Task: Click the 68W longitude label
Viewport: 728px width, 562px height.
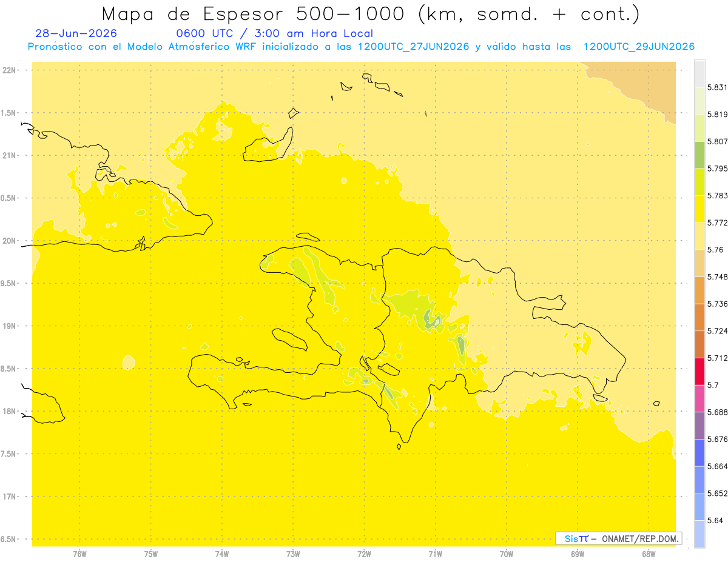Action: (x=649, y=554)
